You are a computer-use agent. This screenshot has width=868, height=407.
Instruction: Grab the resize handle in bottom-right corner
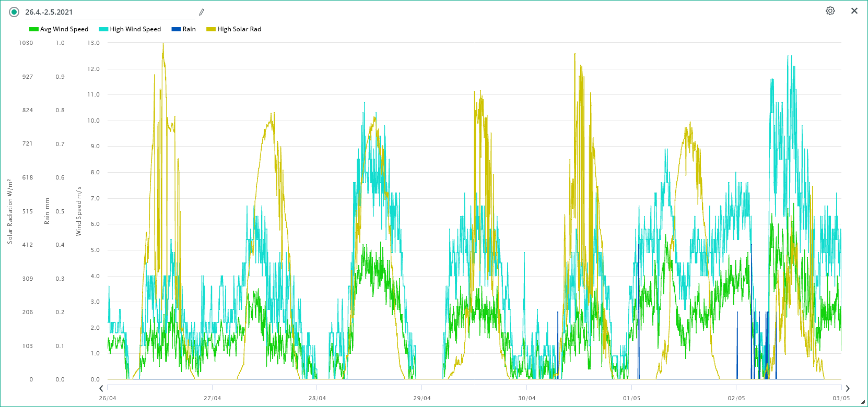click(x=863, y=402)
